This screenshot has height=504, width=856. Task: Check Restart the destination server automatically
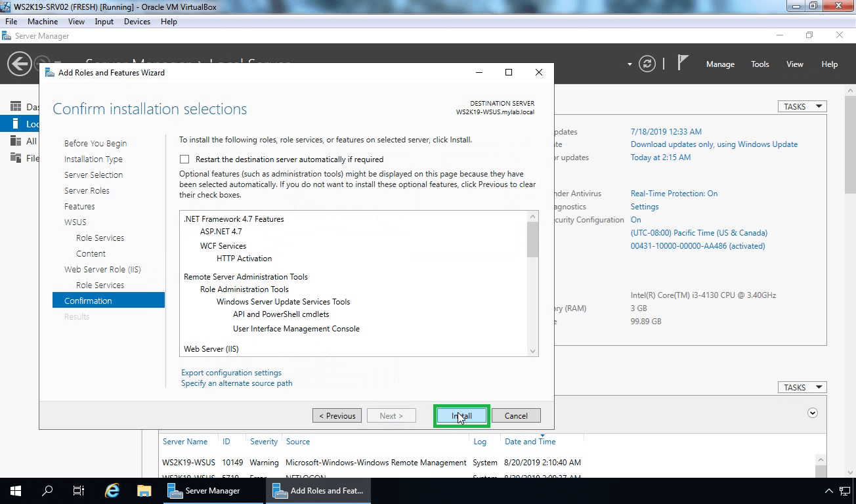pyautogui.click(x=184, y=159)
